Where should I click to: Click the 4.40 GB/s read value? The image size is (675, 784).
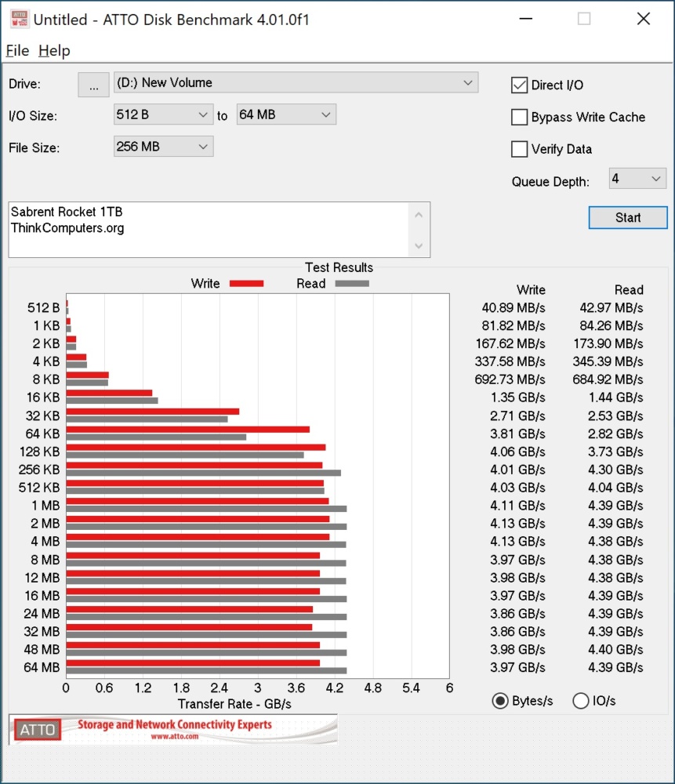pyautogui.click(x=615, y=649)
